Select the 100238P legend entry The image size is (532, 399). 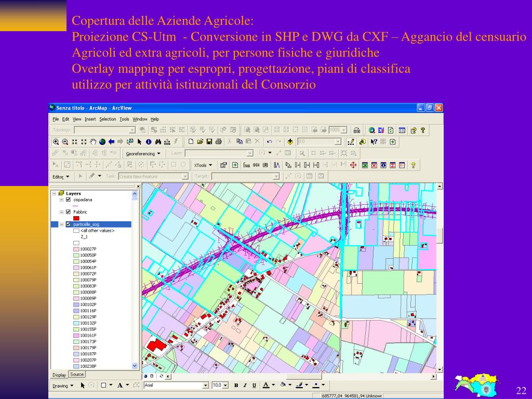coord(88,366)
